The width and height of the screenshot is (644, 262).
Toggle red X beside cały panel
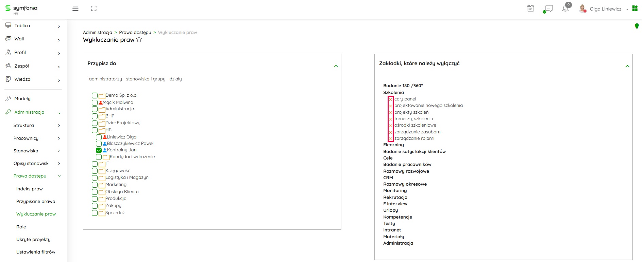pyautogui.click(x=390, y=99)
